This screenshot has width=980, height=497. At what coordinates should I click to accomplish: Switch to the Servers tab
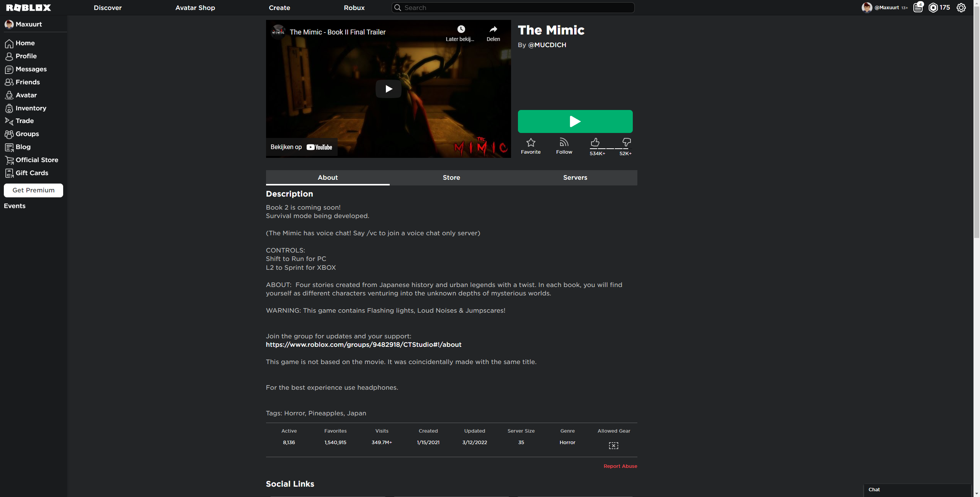pyautogui.click(x=575, y=177)
